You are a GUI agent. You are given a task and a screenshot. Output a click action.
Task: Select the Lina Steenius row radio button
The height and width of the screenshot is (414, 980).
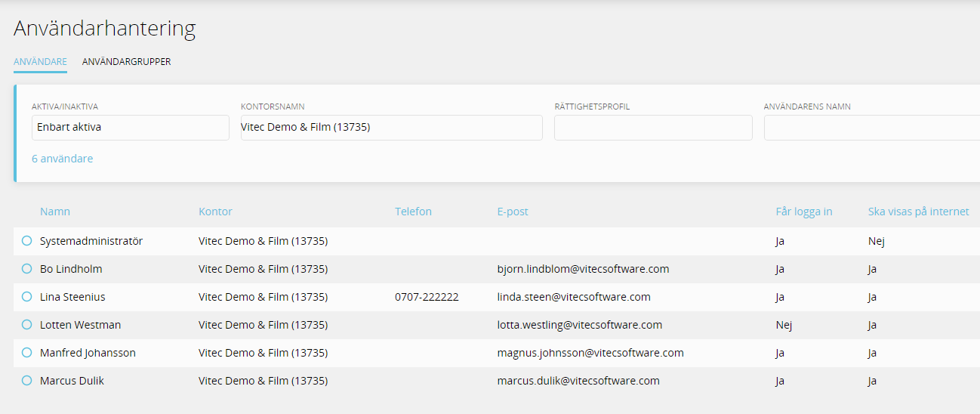[26, 297]
